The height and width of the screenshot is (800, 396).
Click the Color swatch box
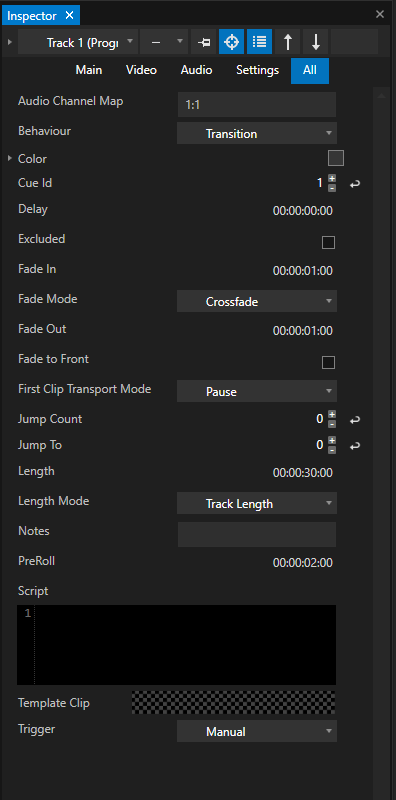coord(336,158)
